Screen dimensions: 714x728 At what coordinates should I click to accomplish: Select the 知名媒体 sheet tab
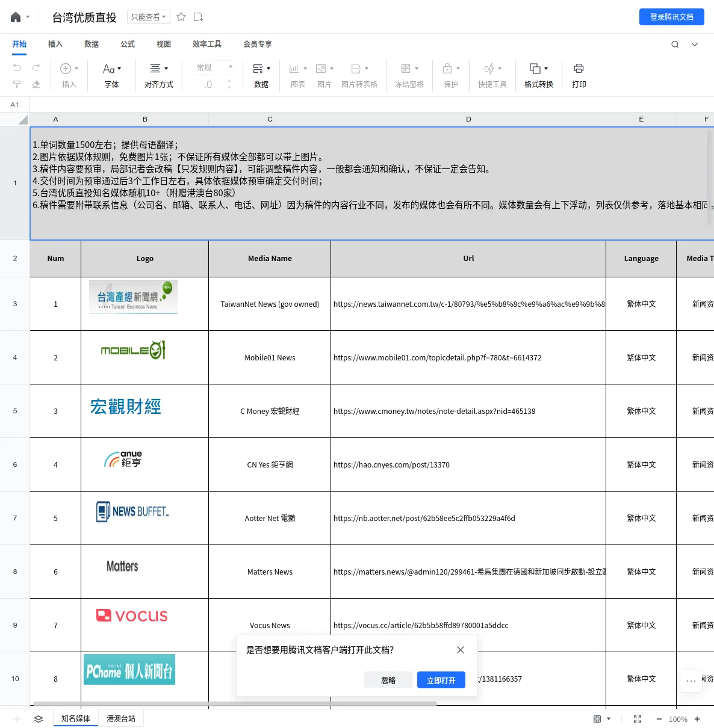(x=76, y=718)
